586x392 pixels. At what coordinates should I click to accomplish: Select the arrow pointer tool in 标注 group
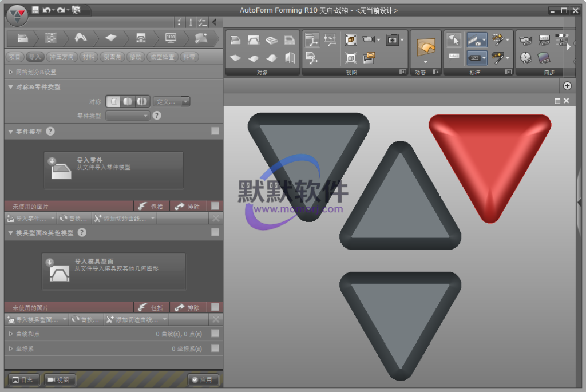pos(453,39)
